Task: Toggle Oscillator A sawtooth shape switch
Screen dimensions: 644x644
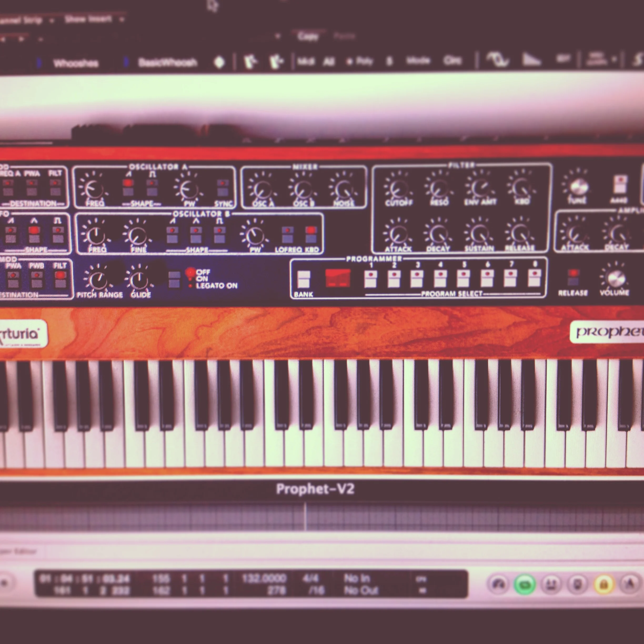Action: (128, 187)
